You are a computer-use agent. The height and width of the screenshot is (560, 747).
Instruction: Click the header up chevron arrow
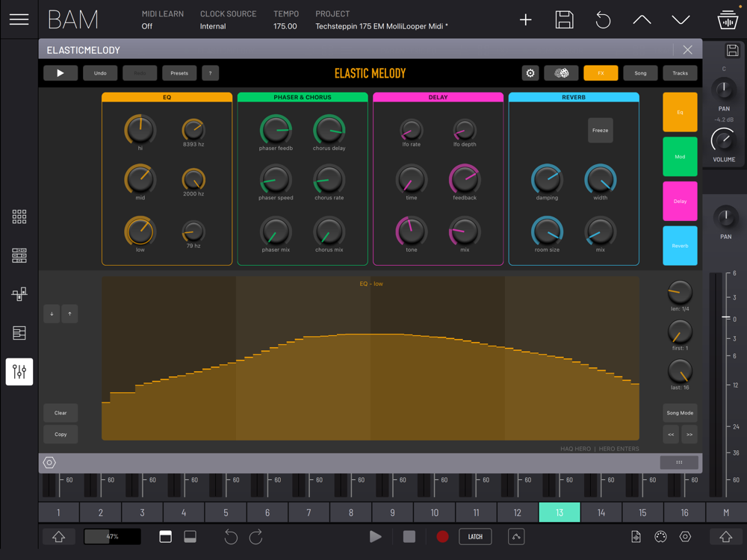click(x=642, y=20)
